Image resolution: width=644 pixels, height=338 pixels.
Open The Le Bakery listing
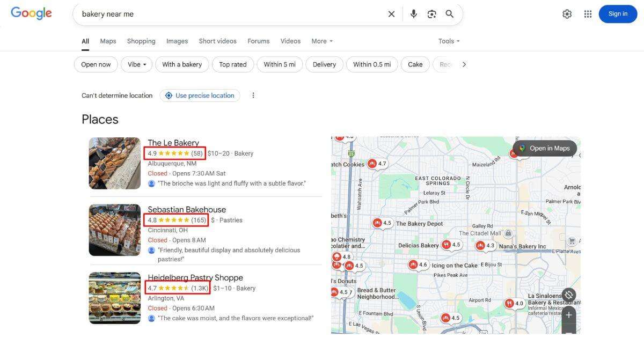[174, 142]
